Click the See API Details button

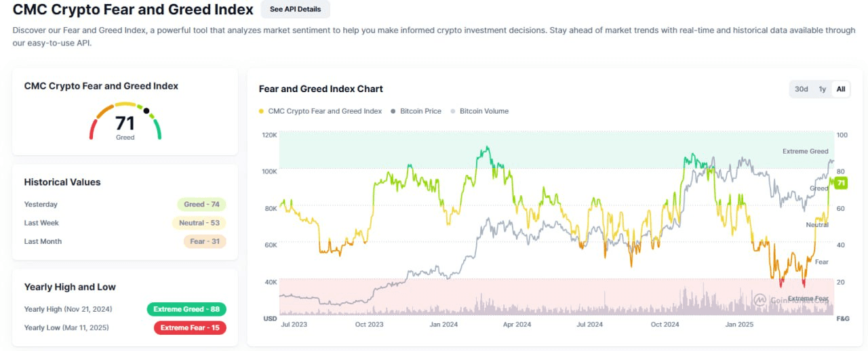click(296, 9)
